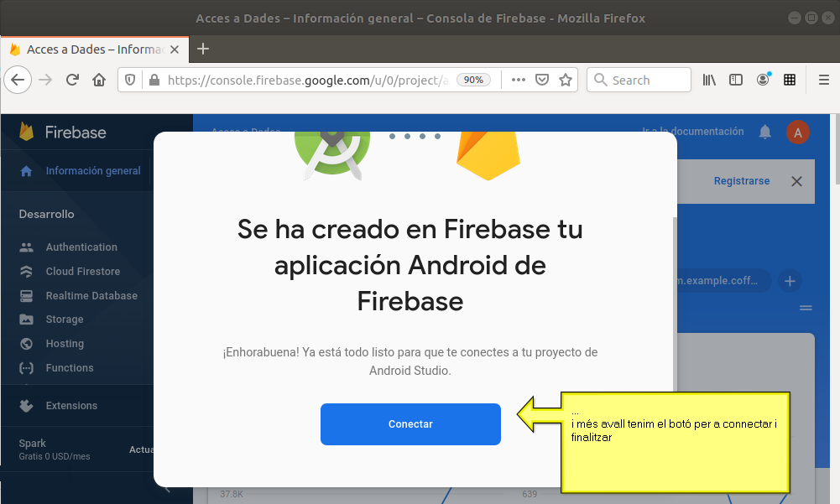
Task: Click the Hosting globe icon
Action: (26, 343)
